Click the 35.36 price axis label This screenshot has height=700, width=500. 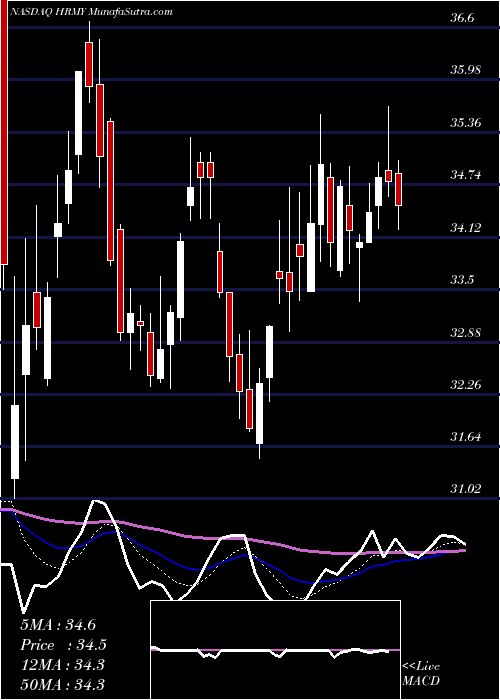pos(466,122)
